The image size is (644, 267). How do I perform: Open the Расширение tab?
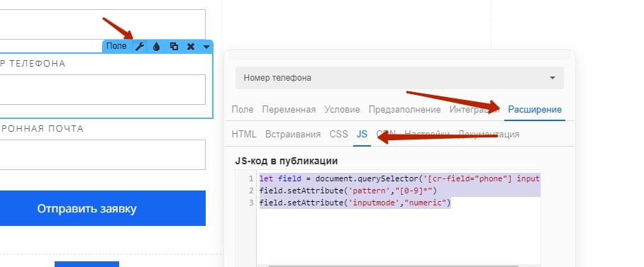(534, 110)
